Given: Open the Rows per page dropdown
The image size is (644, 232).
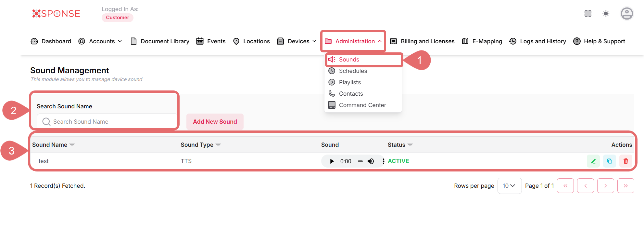Looking at the screenshot, I should pos(509,186).
